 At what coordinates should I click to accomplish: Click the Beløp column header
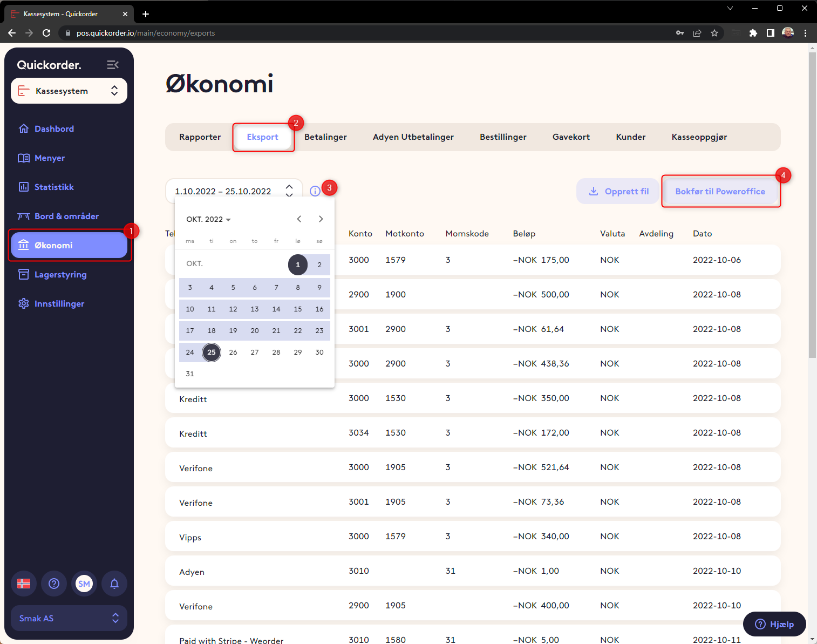[524, 234]
